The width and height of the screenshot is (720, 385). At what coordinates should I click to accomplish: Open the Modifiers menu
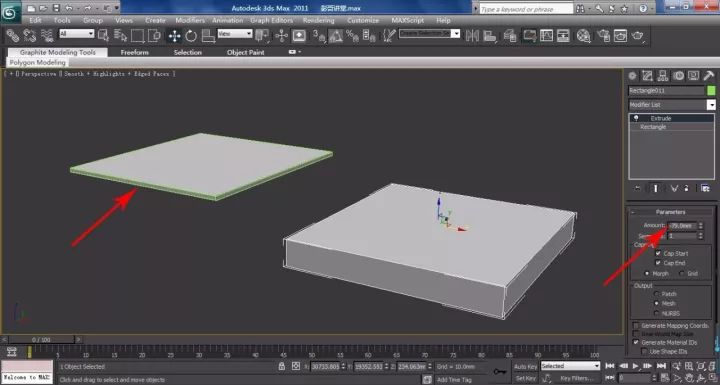(190, 20)
